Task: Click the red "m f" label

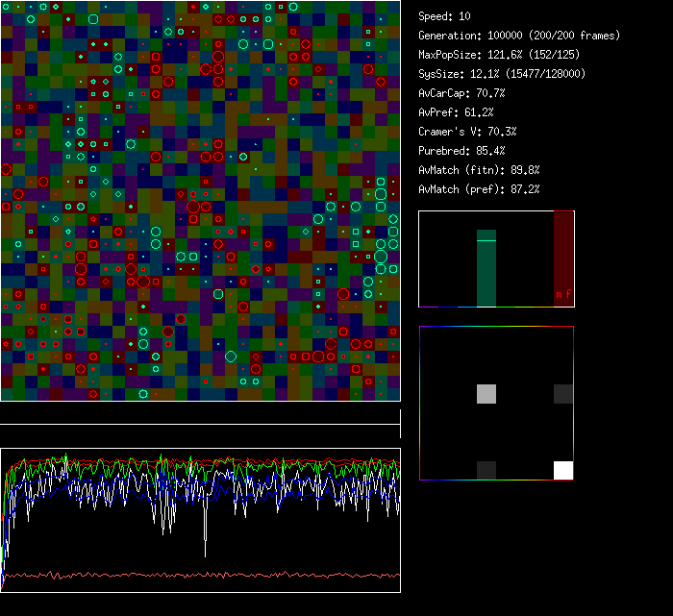Action: (563, 295)
